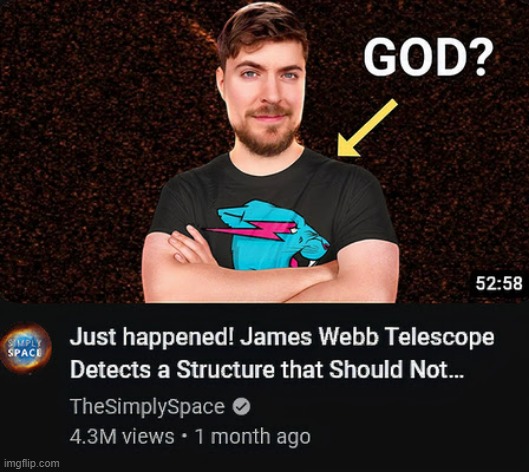Expand the truncated title ellipsis
Image resolution: width=529 pixels, height=472 pixels.
tap(456, 375)
